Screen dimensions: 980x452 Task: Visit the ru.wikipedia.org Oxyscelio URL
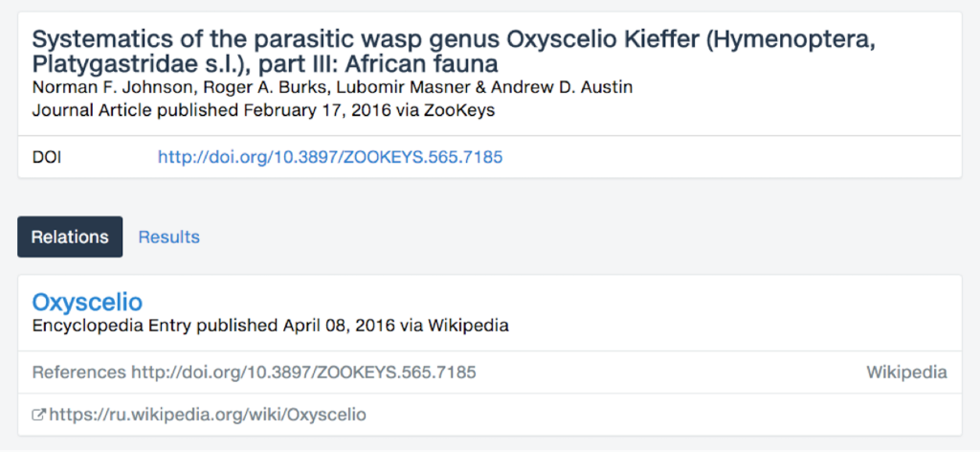(207, 416)
